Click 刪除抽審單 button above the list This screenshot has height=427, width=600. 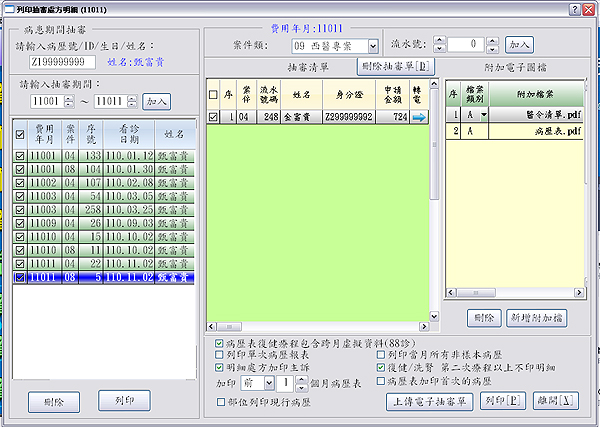(398, 66)
